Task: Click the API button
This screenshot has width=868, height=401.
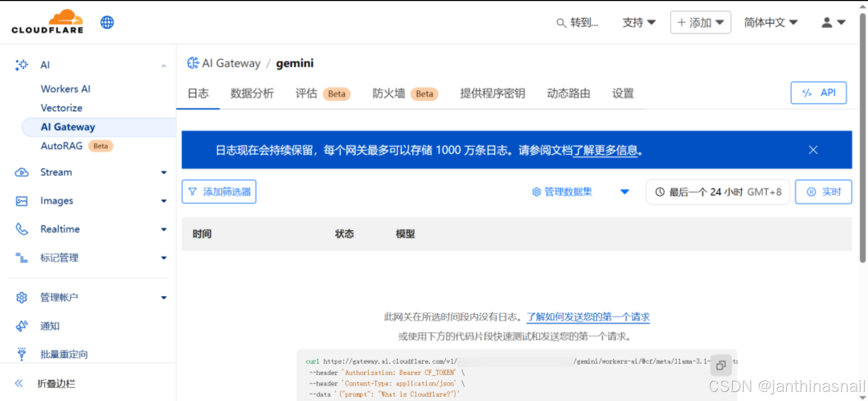Action: [x=819, y=93]
